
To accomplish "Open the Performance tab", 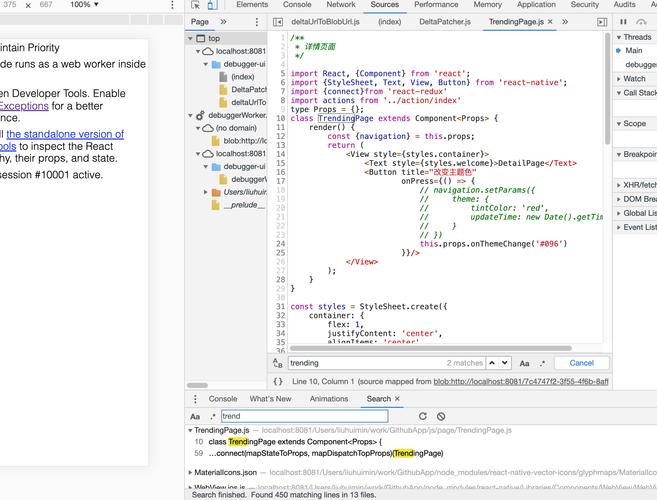I will [436, 5].
